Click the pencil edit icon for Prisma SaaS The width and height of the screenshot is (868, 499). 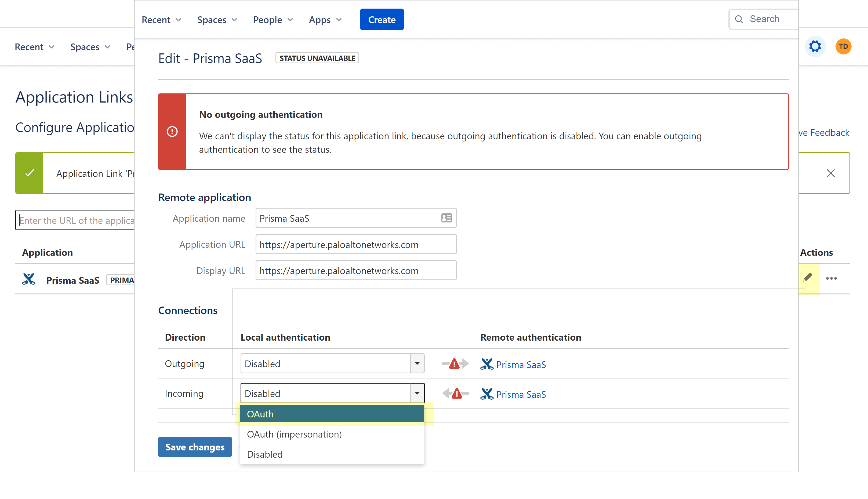pyautogui.click(x=807, y=277)
